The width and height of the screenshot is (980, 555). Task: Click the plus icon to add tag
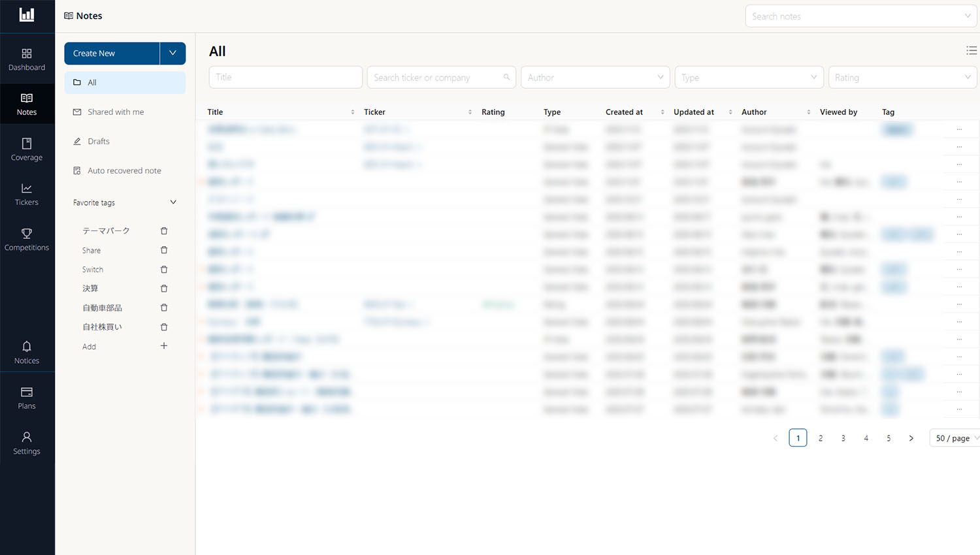[x=164, y=346]
